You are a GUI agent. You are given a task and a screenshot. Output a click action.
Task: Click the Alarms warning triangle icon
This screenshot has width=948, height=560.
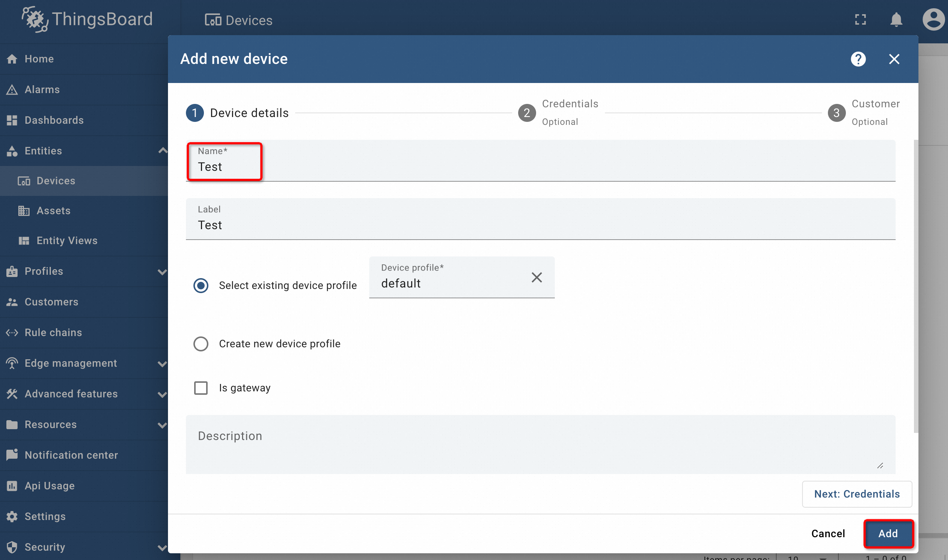12,89
